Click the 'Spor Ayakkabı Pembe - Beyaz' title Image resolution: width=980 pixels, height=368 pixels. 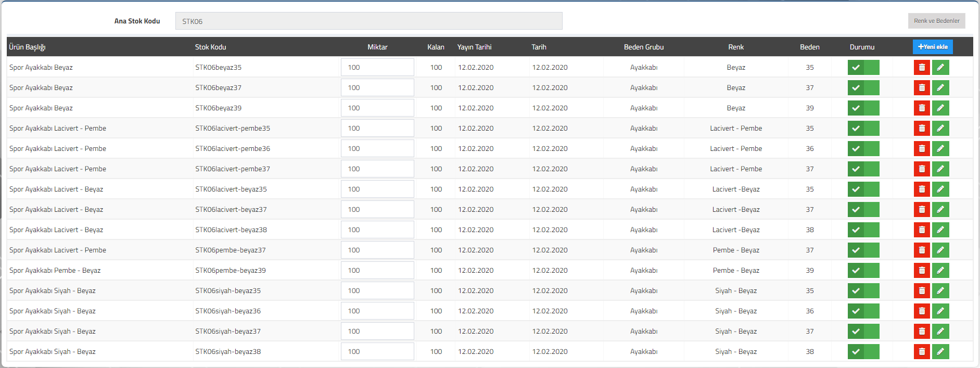55,271
